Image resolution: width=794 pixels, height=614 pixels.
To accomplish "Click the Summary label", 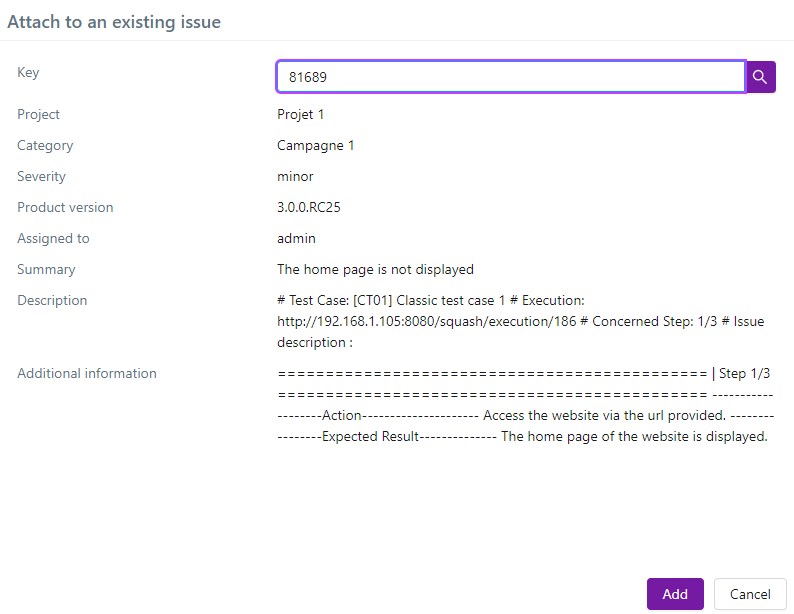I will tap(46, 269).
